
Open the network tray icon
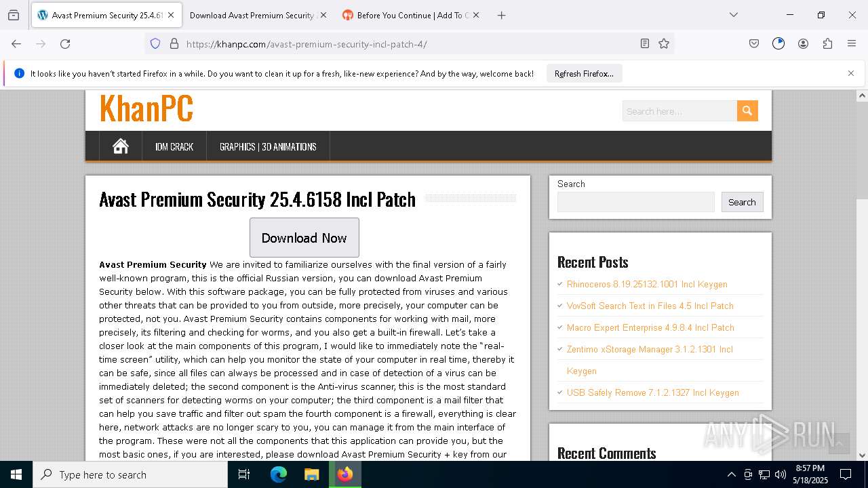pos(764,474)
